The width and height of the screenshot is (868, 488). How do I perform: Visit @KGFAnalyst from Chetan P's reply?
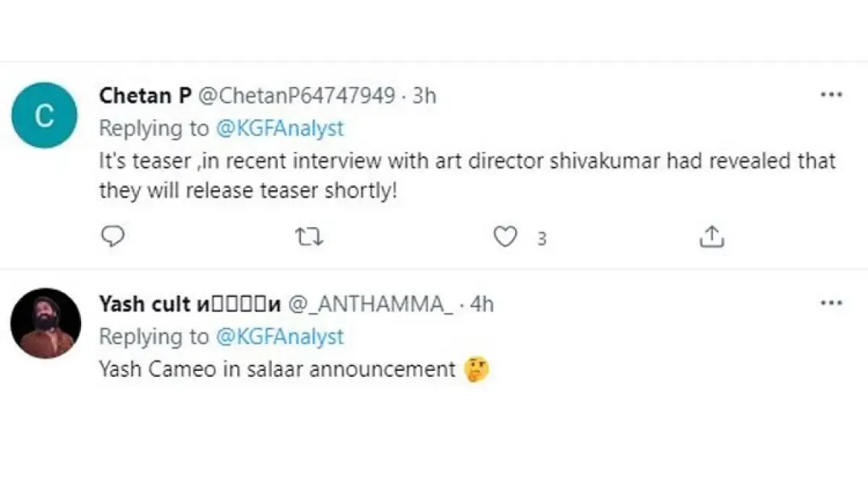(279, 129)
